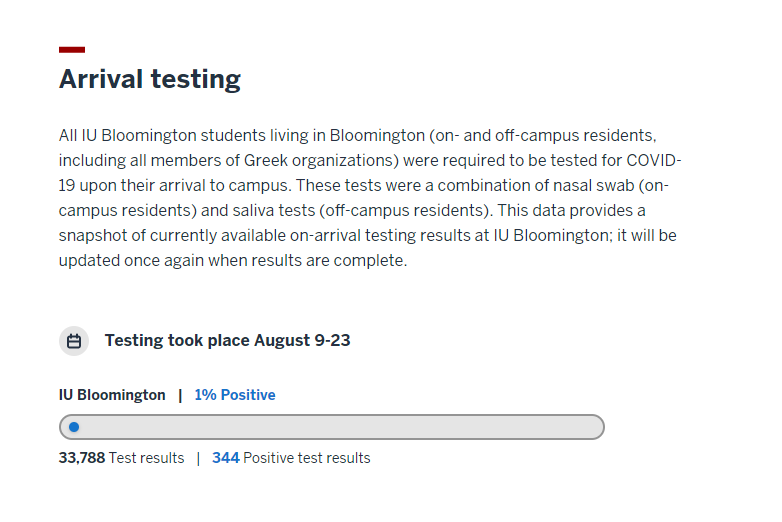
Task: Click the "Test results" label
Action: tap(147, 458)
